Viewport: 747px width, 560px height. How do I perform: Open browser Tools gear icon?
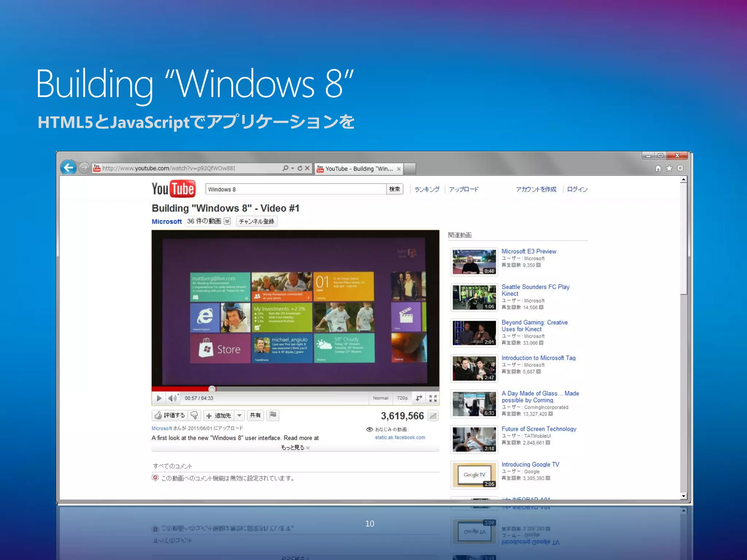pos(680,168)
